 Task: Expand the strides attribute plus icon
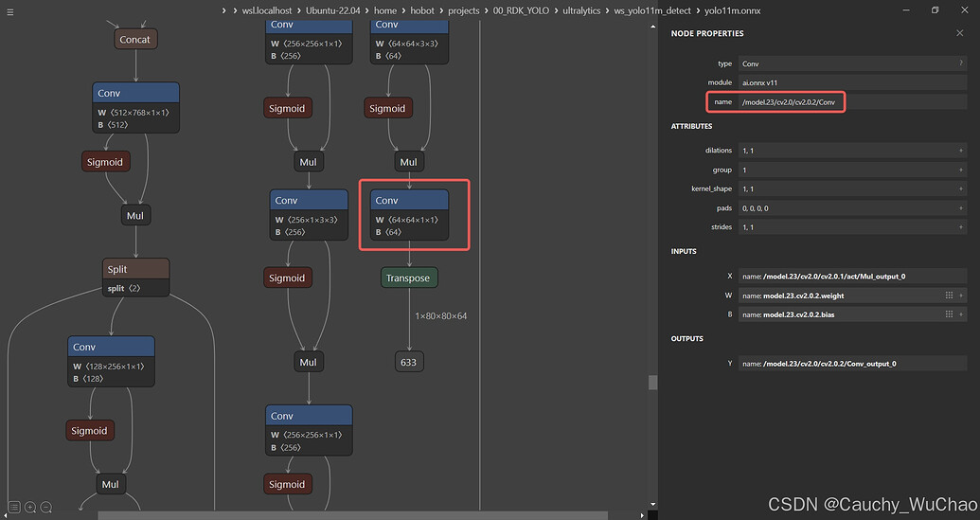(960, 227)
